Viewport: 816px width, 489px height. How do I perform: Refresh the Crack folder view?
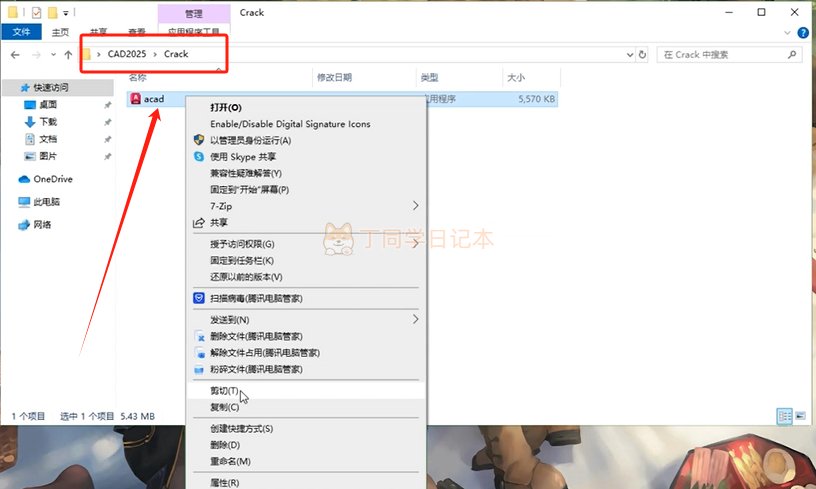pyautogui.click(x=643, y=55)
